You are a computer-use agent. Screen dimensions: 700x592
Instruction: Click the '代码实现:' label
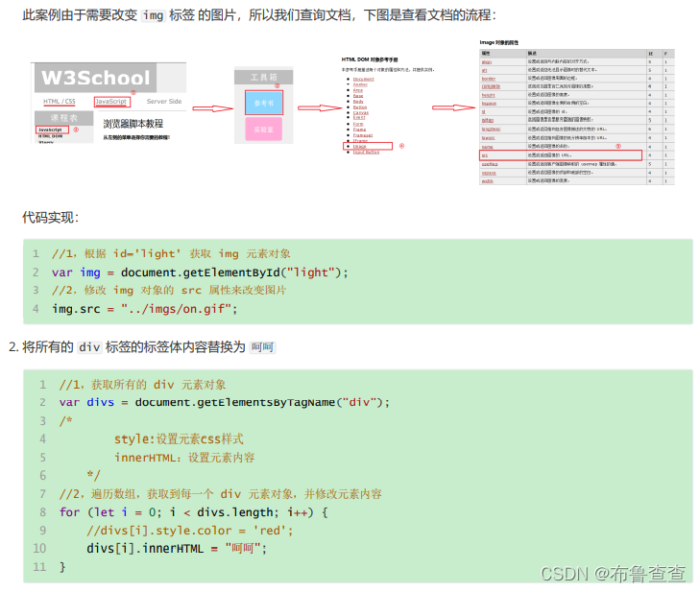click(x=51, y=218)
